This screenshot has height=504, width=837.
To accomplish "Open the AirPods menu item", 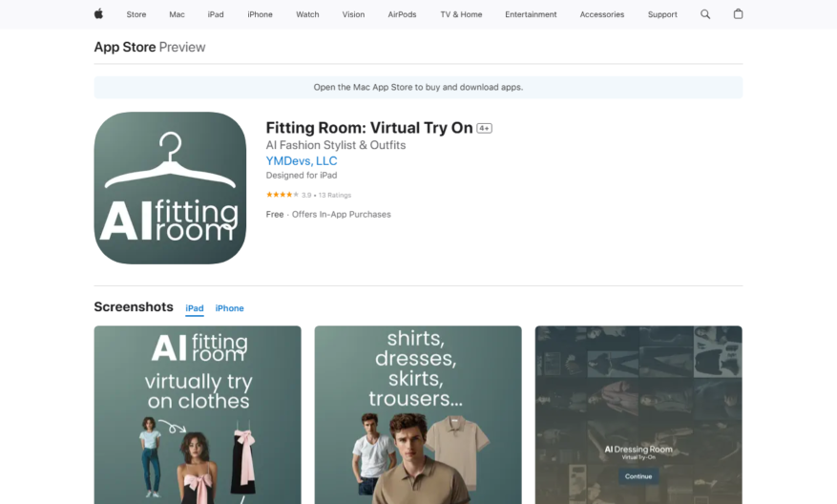I will tap(402, 14).
